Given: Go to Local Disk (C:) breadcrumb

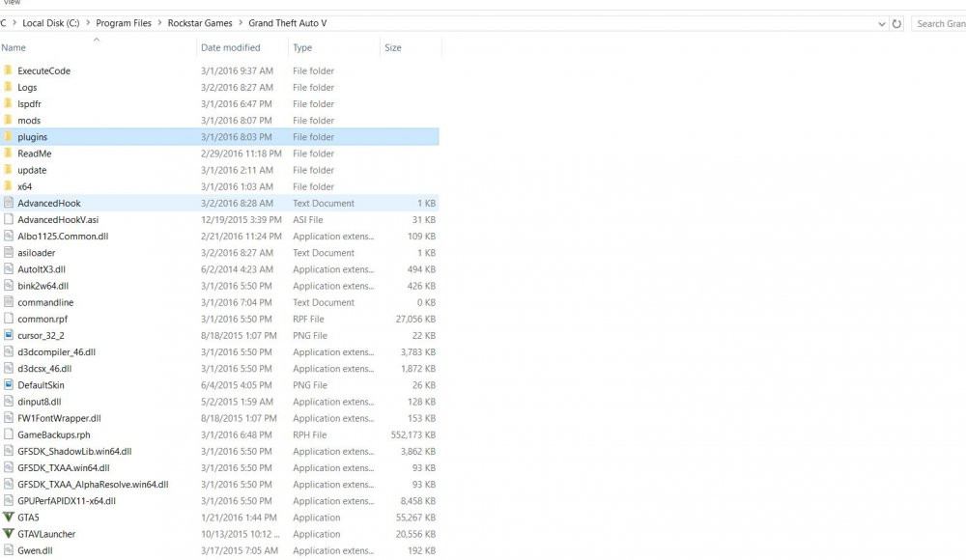Looking at the screenshot, I should click(x=51, y=23).
